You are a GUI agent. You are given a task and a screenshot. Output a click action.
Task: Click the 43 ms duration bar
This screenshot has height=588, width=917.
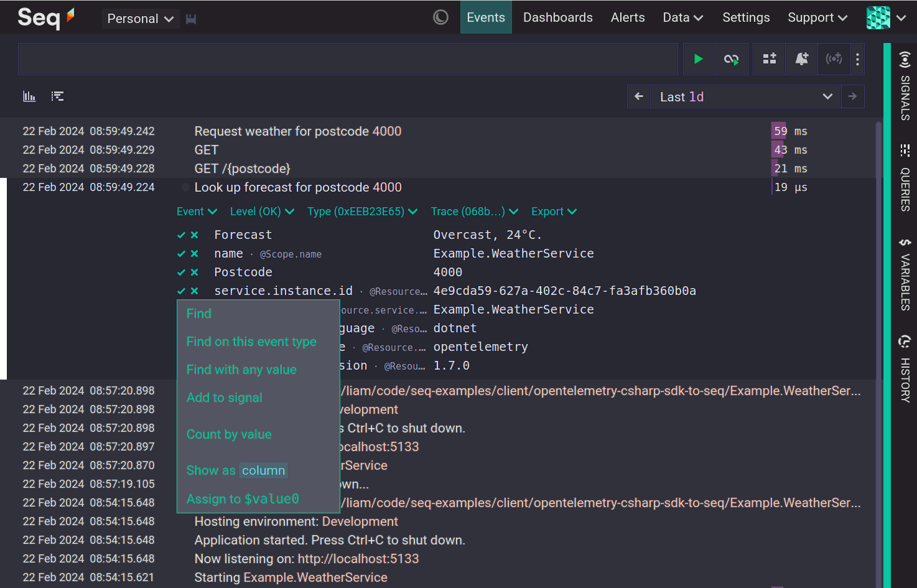[778, 150]
